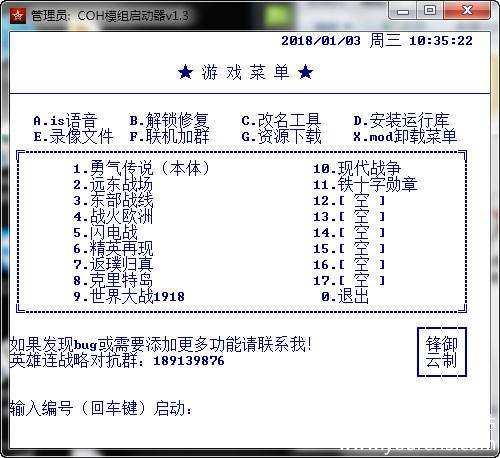
Task: Click mod 5. 闪电战 entry
Action: tap(105, 232)
